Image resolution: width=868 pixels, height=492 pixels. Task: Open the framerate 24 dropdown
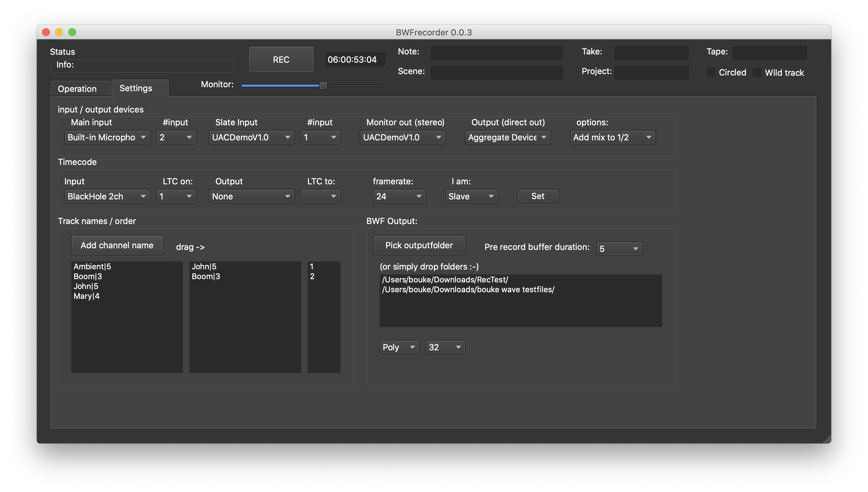[x=399, y=196]
